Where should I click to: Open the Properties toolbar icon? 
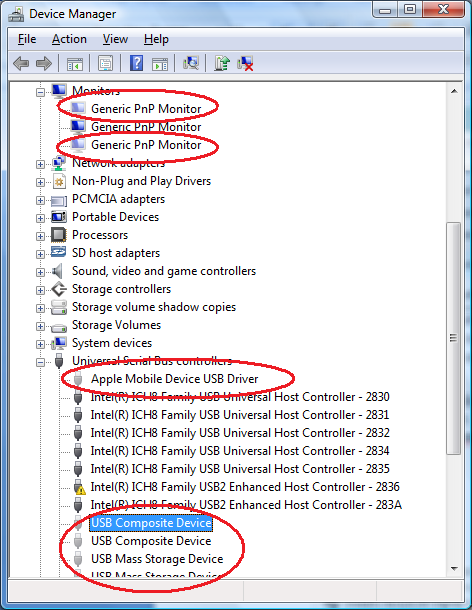105,63
